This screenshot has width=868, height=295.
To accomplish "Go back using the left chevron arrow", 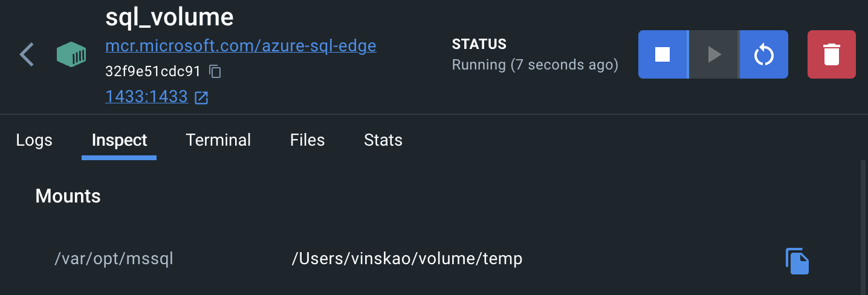I will [27, 54].
